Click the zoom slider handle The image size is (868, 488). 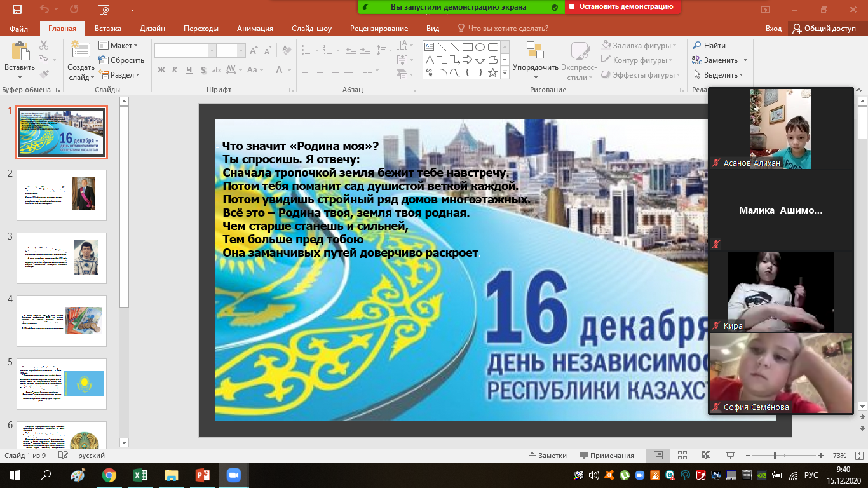click(x=775, y=456)
